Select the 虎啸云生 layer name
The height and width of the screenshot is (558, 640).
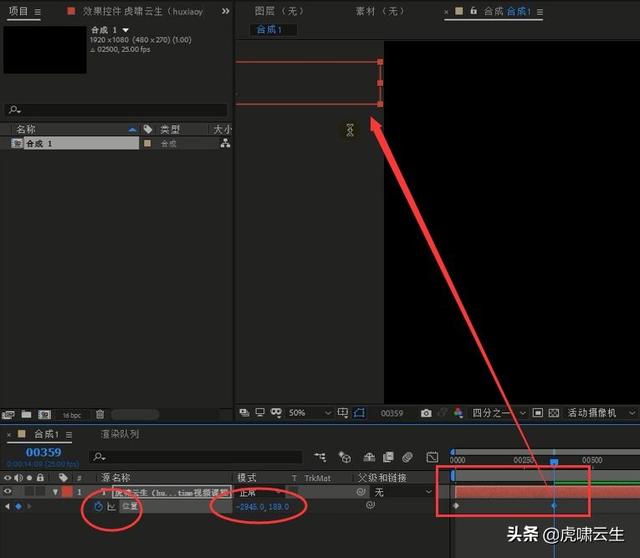(x=171, y=493)
